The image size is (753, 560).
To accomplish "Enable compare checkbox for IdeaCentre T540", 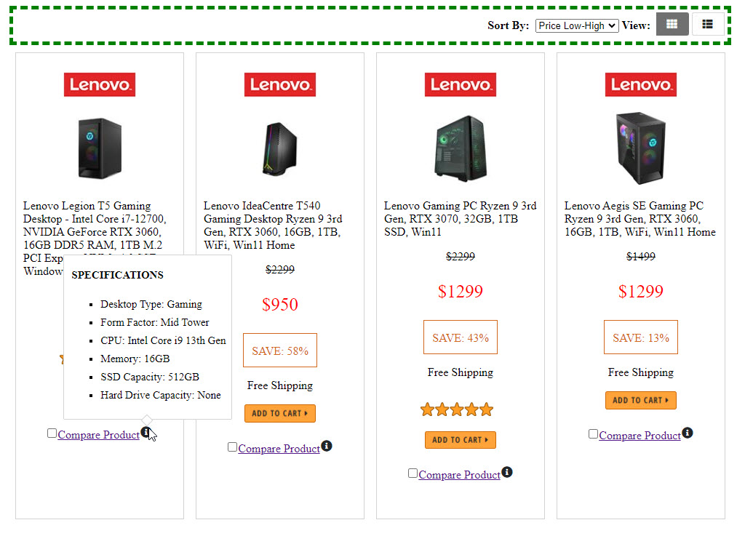I will click(x=232, y=447).
